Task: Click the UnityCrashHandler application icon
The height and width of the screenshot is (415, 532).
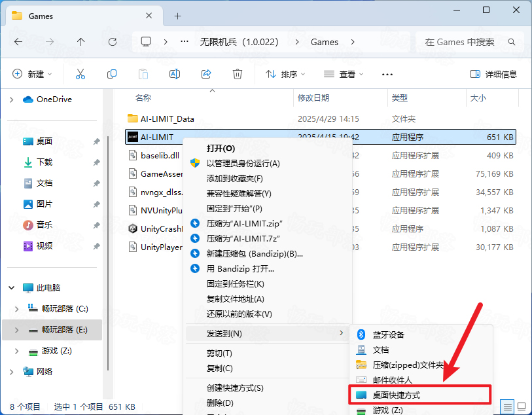Action: (x=133, y=228)
